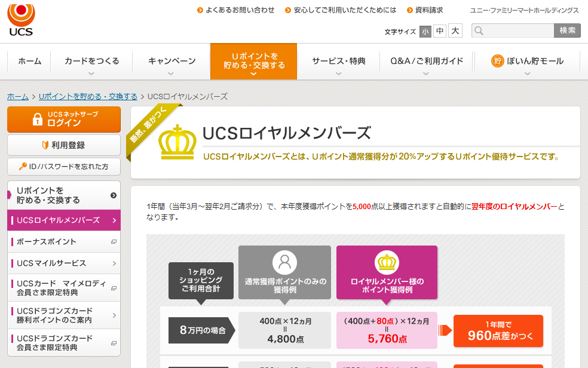Open UCSドラゴンズカード勝利ポイントのご案内
Screen dimensions: 588x368
point(64,315)
